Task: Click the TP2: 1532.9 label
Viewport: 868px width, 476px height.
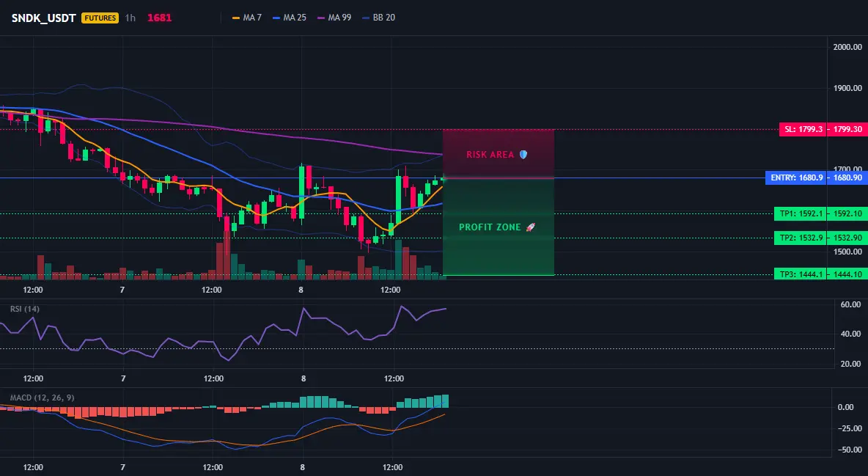Action: tap(801, 238)
